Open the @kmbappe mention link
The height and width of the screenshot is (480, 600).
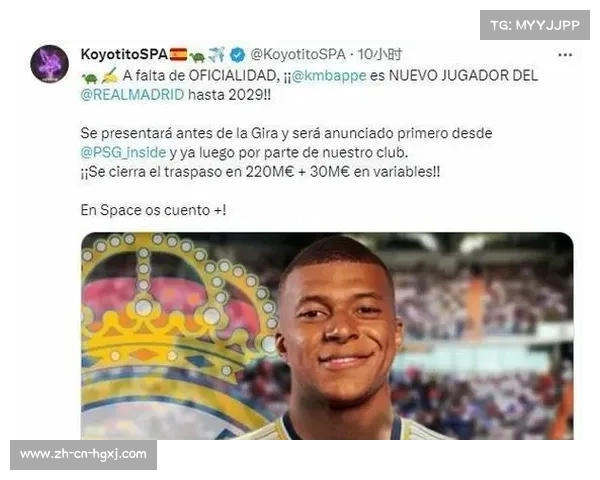(x=329, y=75)
